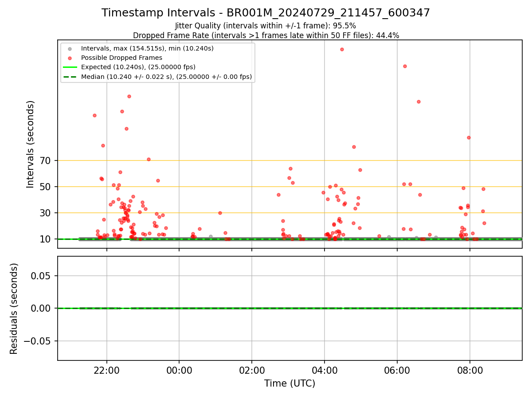This screenshot has width=532, height=399.
Task: Click the 'Intervals (seconds)' y-axis label
Action: tap(30, 144)
